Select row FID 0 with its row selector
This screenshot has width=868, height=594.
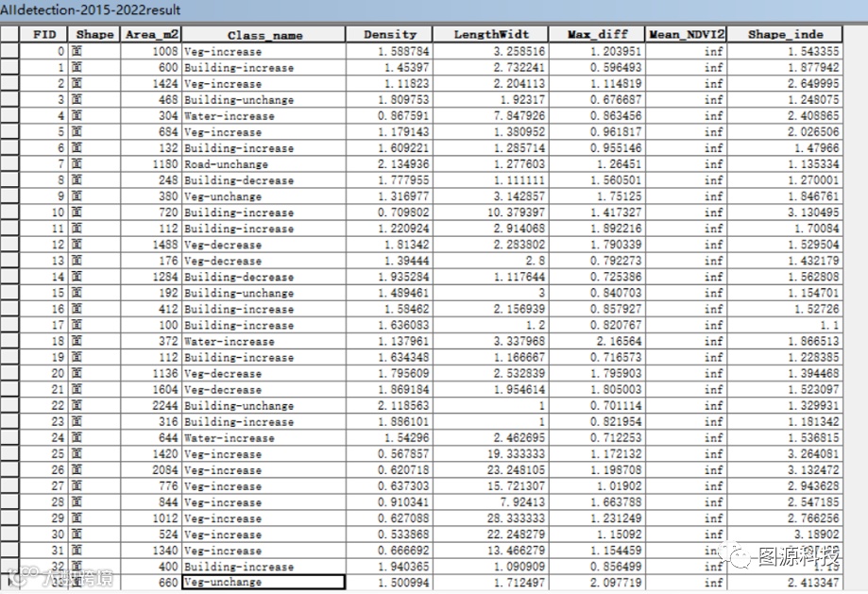[x=9, y=52]
